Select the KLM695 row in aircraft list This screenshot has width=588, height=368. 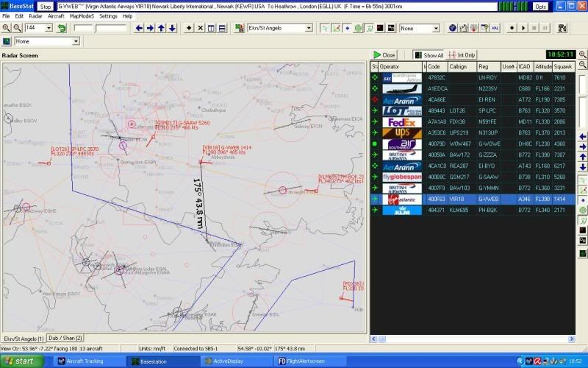coord(470,210)
